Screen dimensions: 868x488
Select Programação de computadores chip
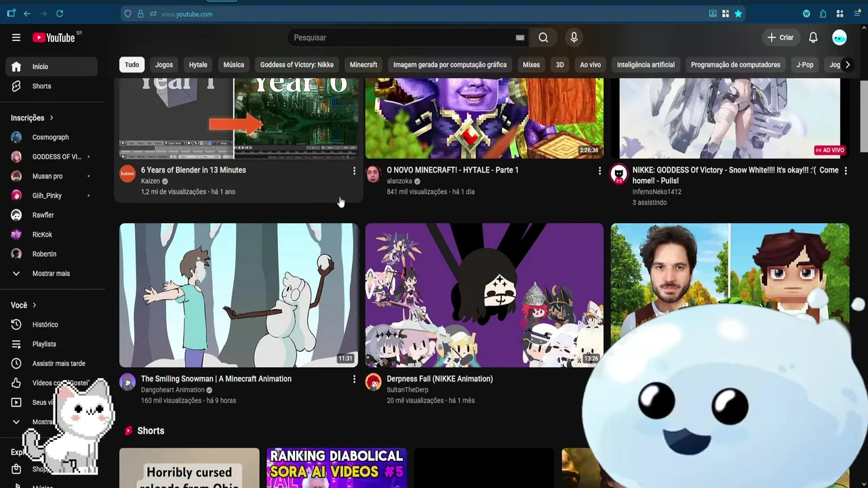point(735,64)
